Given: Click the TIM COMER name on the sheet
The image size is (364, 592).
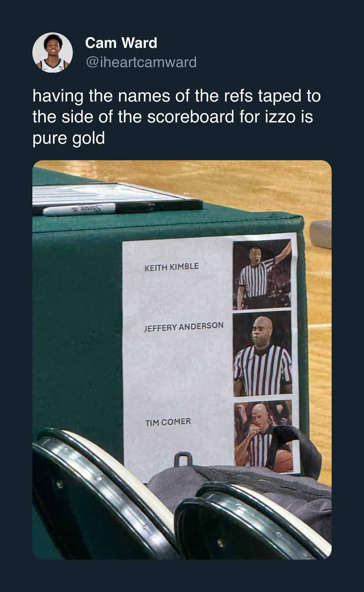Looking at the screenshot, I should [x=168, y=422].
